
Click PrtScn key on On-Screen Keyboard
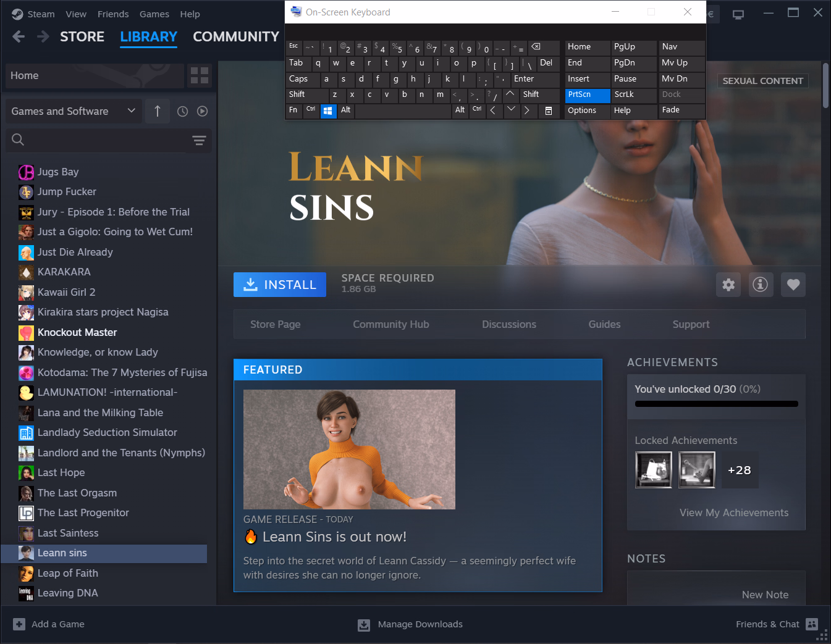(588, 95)
